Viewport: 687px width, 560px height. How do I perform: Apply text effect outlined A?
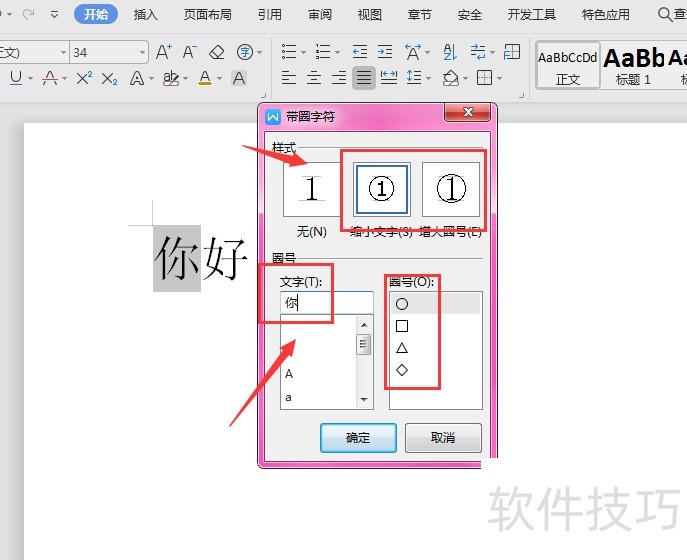137,78
